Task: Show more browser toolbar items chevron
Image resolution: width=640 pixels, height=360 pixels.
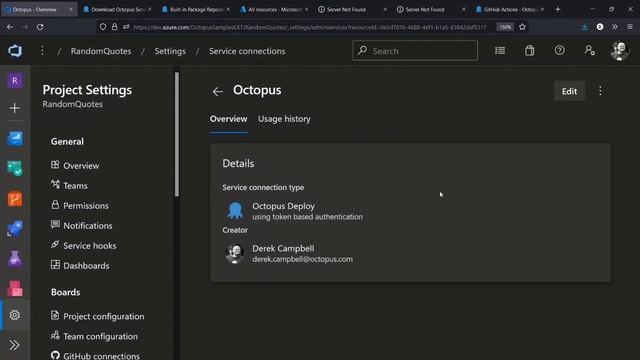Action: [x=615, y=27]
